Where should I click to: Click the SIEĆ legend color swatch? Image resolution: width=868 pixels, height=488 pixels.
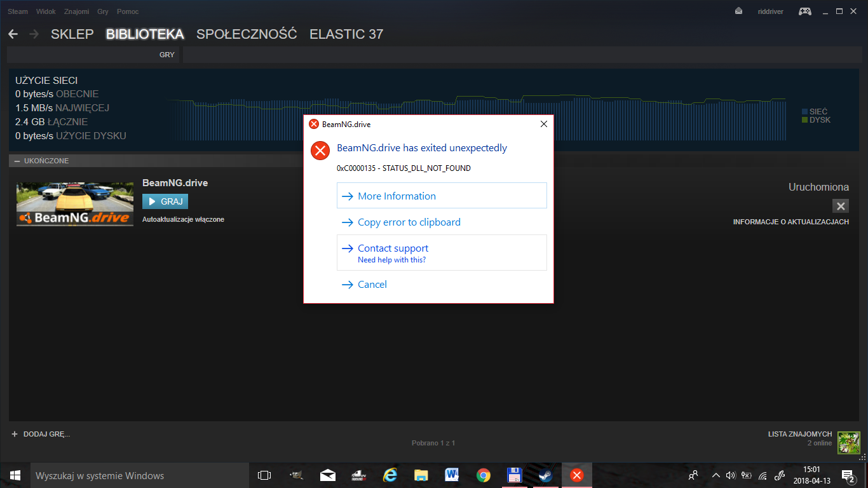804,112
